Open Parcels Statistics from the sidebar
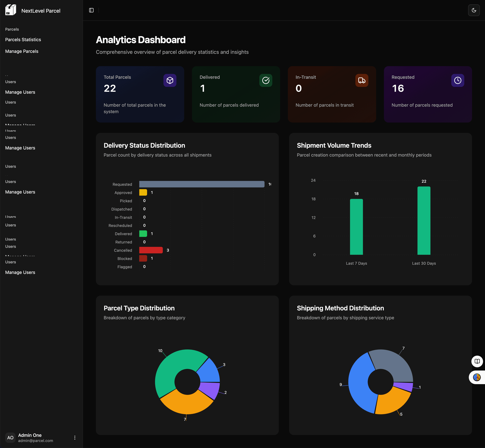Screen dimensions: 485x448 pos(23,40)
